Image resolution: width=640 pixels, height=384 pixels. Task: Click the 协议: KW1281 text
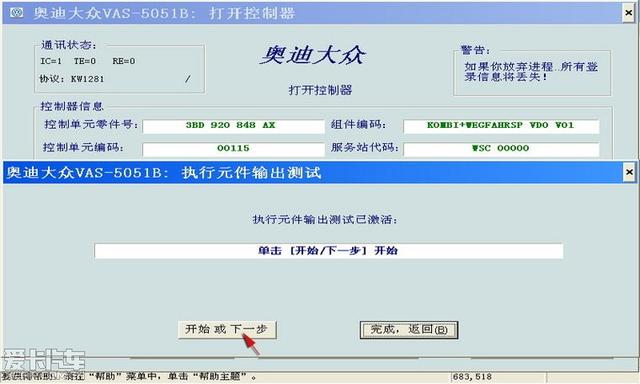coord(72,79)
